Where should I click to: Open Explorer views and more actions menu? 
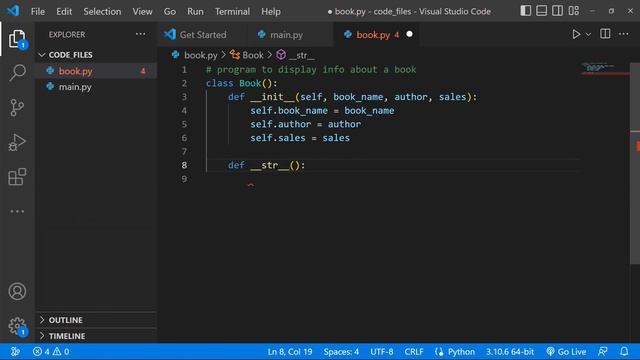coord(140,34)
